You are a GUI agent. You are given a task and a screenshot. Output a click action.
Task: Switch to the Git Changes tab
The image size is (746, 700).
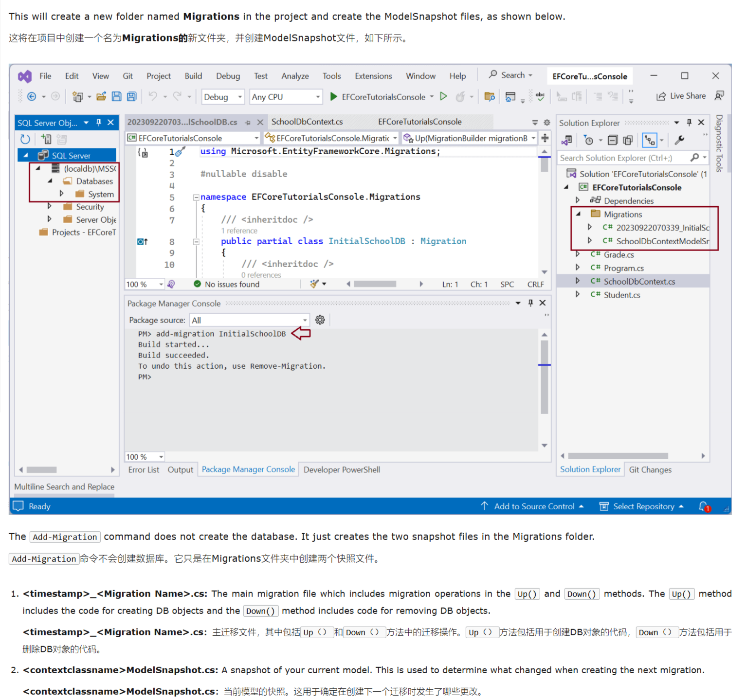650,469
